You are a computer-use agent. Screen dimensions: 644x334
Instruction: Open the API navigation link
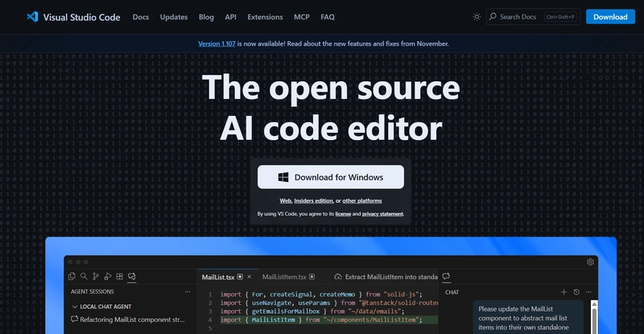(x=230, y=17)
